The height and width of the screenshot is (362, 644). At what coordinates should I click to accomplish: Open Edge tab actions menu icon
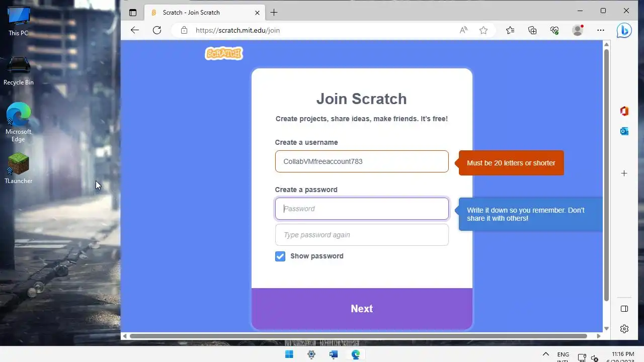(x=133, y=13)
